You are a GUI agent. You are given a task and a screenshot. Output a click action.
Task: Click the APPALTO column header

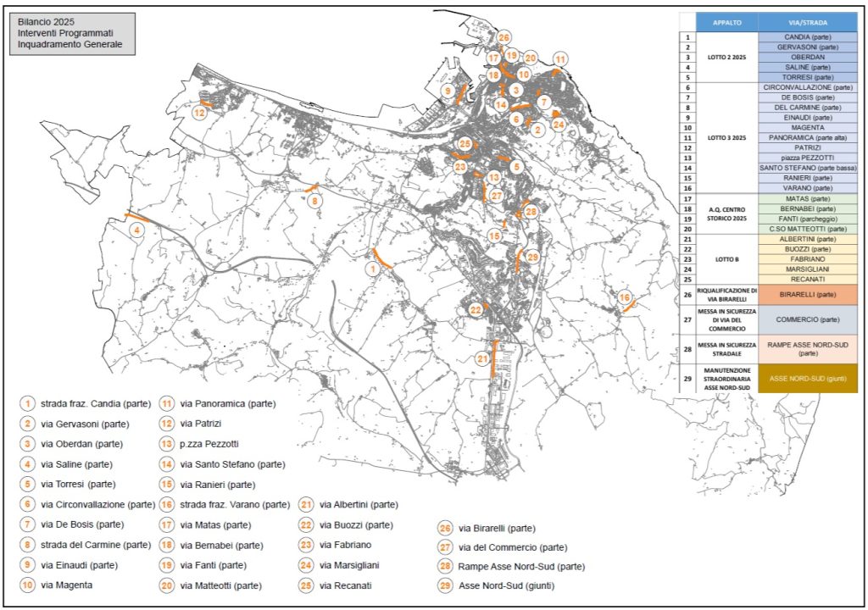coord(726,24)
